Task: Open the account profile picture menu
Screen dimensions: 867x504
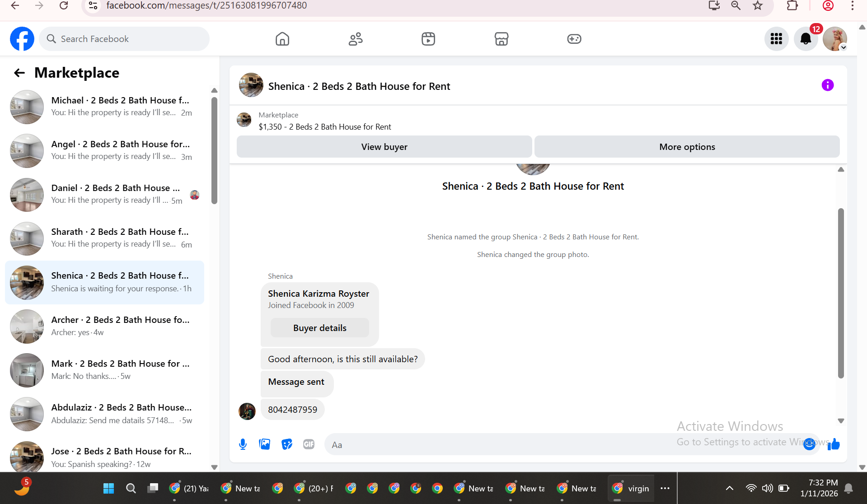Action: tap(834, 39)
